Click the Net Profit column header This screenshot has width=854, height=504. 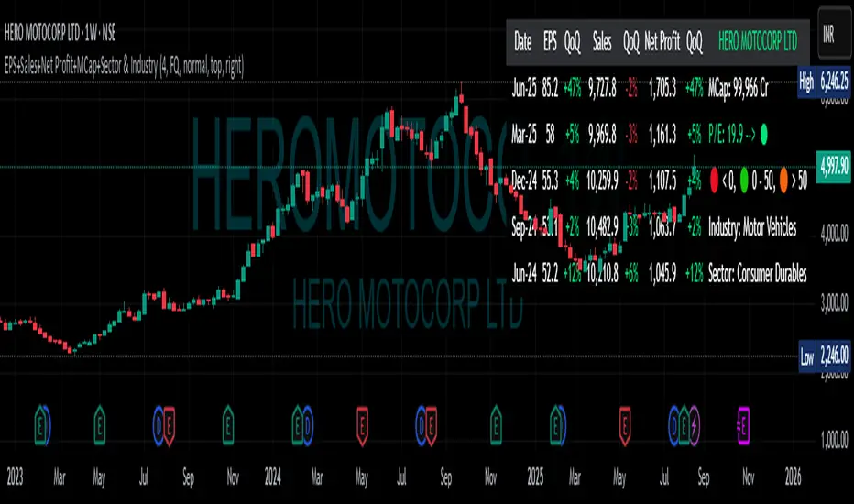click(662, 41)
